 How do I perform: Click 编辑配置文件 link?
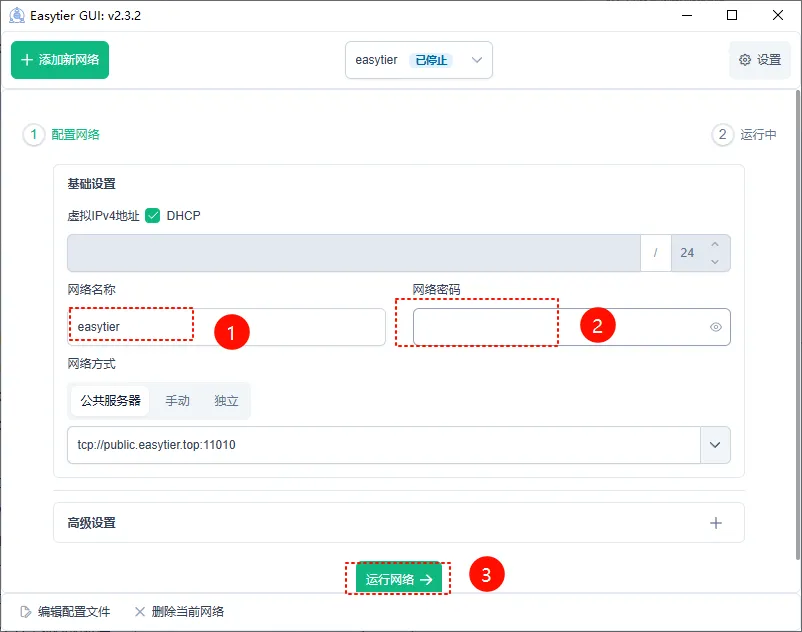pyautogui.click(x=65, y=612)
